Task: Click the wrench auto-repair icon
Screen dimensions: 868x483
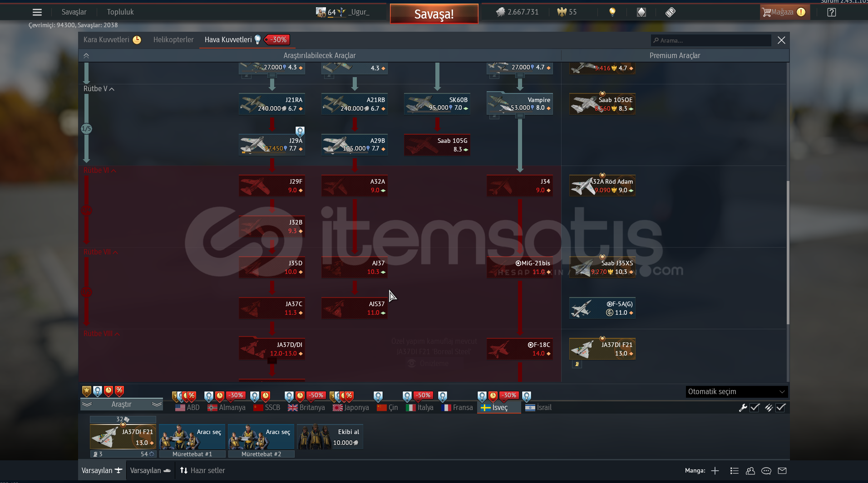Action: (x=743, y=408)
